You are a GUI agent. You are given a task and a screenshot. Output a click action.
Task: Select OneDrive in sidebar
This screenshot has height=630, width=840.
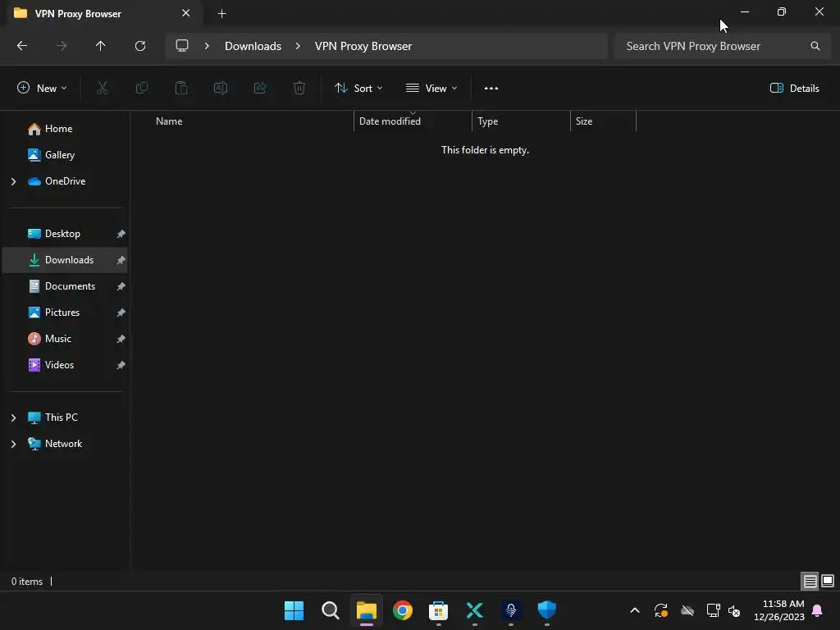coord(65,181)
